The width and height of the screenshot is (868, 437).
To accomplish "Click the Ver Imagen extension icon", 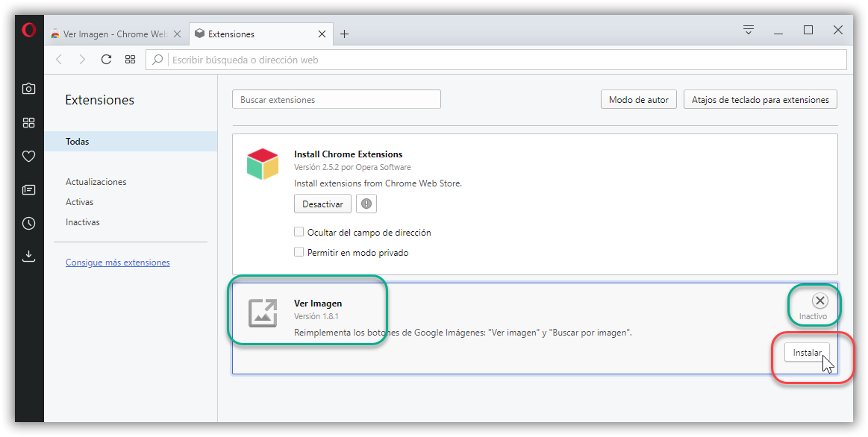I will click(263, 313).
